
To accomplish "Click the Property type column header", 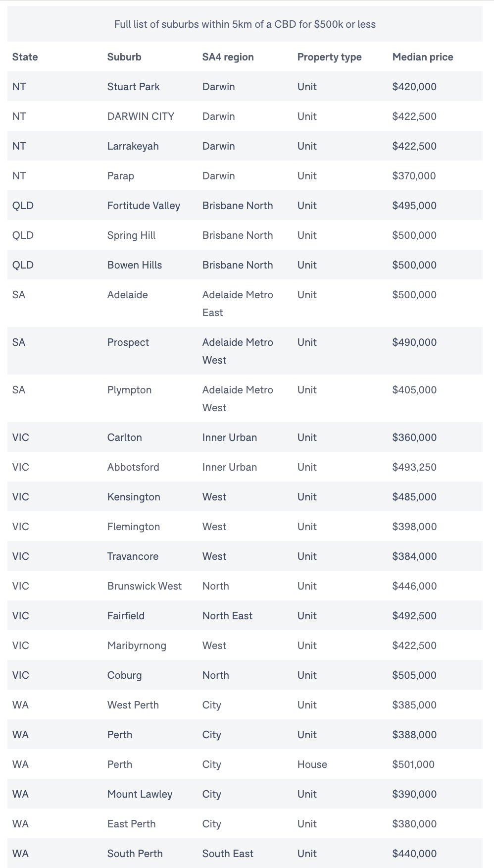I will pyautogui.click(x=330, y=57).
